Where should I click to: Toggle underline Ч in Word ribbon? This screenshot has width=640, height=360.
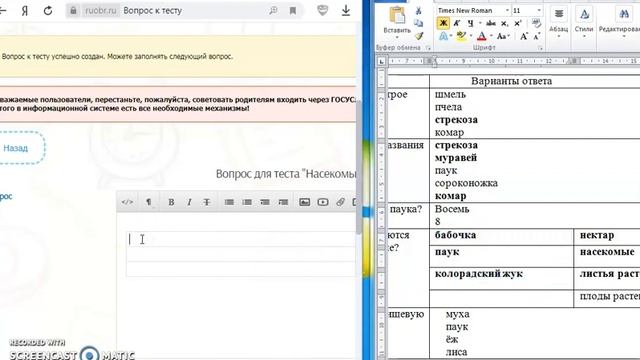tap(470, 23)
